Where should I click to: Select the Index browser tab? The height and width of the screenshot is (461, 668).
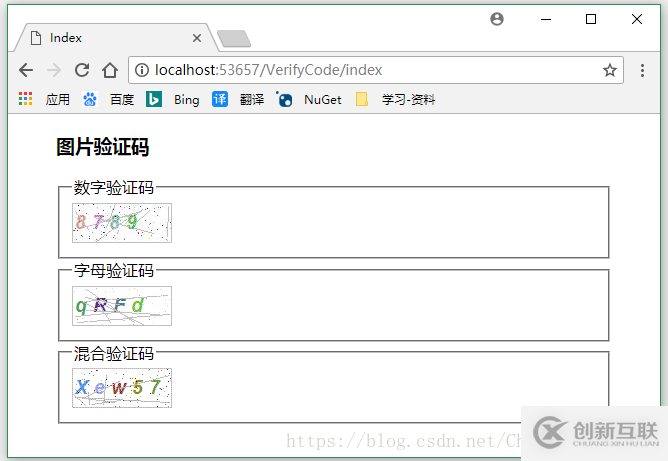pos(110,38)
